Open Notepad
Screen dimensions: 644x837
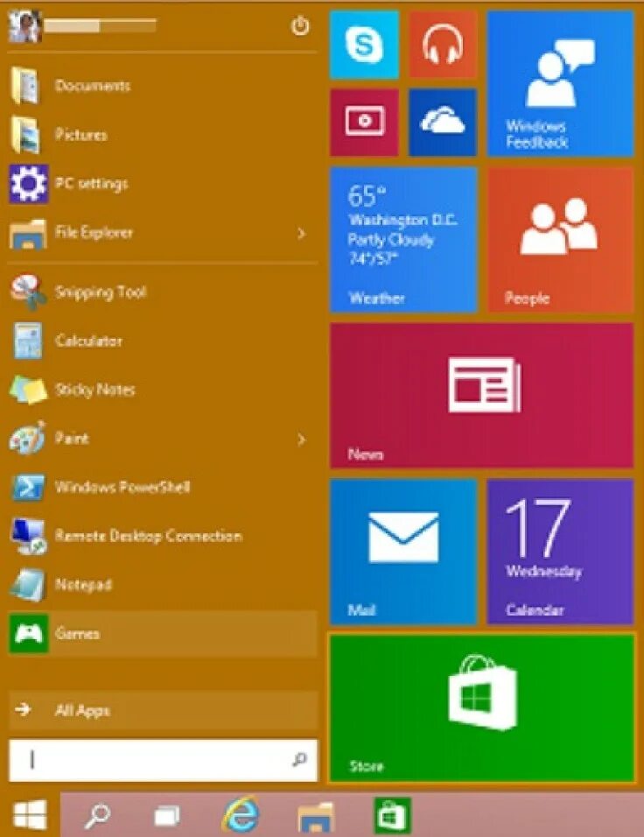163,585
